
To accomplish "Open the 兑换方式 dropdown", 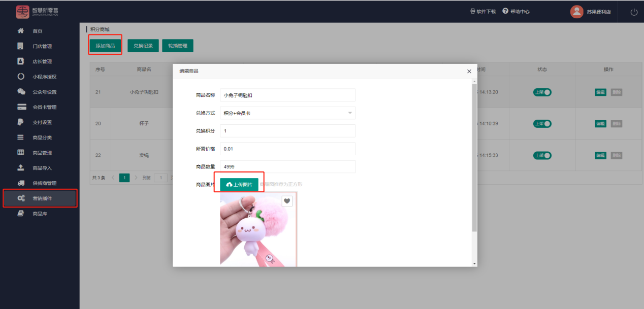I will [287, 113].
